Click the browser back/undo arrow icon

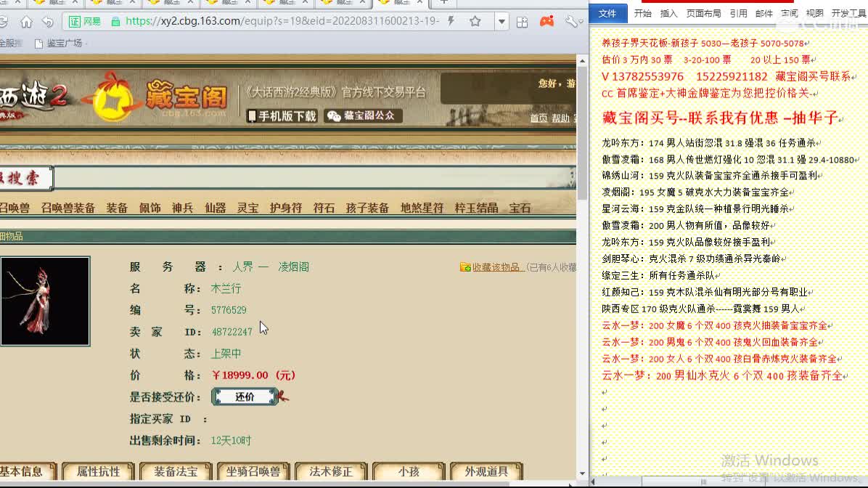coord(48,22)
